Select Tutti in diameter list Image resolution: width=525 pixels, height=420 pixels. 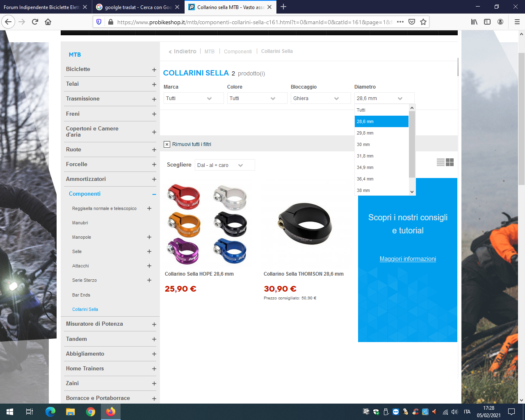click(x=381, y=110)
